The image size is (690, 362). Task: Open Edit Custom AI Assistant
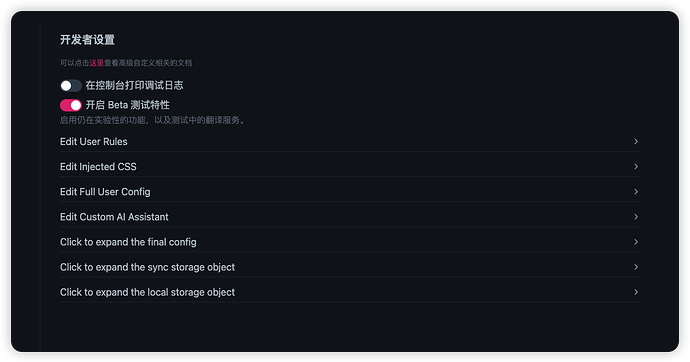350,217
